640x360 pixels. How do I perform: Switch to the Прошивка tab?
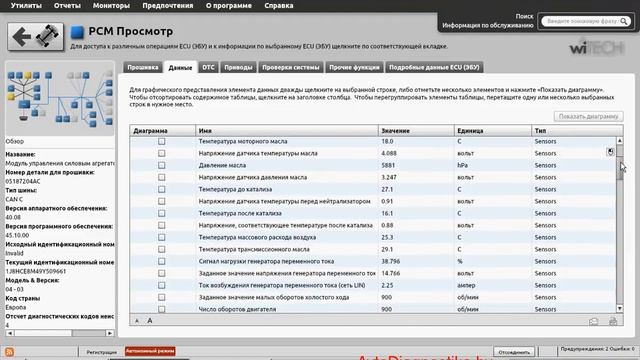pyautogui.click(x=142, y=67)
